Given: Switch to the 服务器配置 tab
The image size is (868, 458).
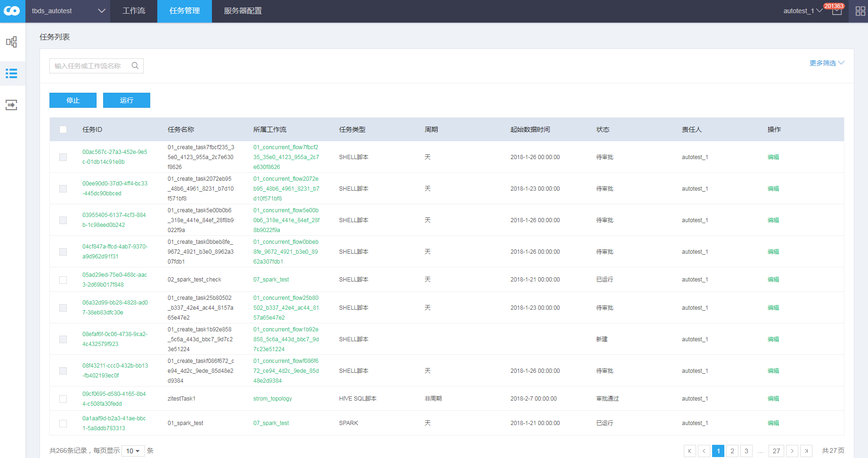Looking at the screenshot, I should click(x=243, y=11).
